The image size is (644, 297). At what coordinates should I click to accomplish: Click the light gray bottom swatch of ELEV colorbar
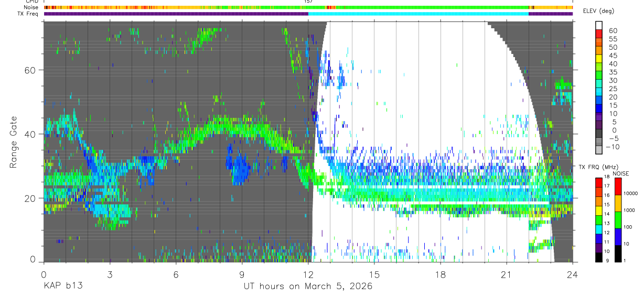click(x=599, y=150)
